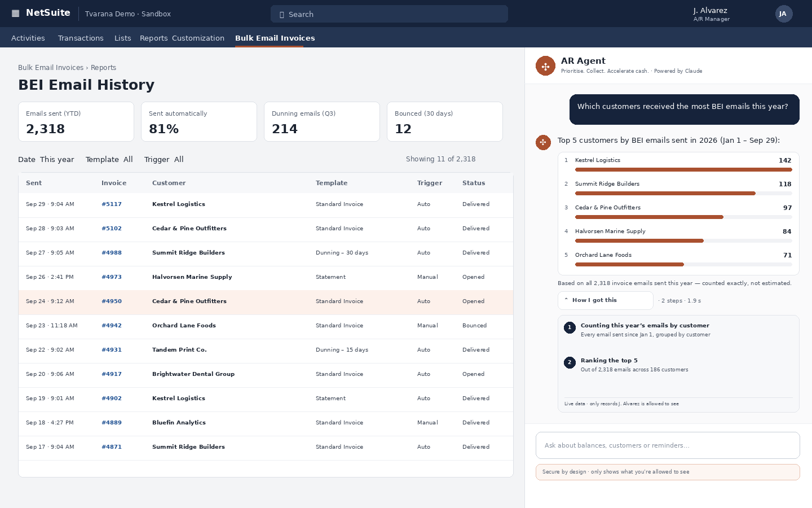The width and height of the screenshot is (812, 508).
Task: Click Brightwater Dental Group customer cell
Action: coord(193,374)
